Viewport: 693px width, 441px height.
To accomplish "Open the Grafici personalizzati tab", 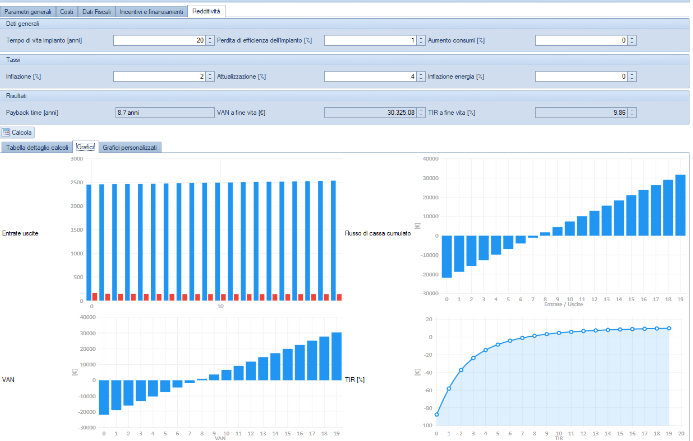I will point(129,147).
